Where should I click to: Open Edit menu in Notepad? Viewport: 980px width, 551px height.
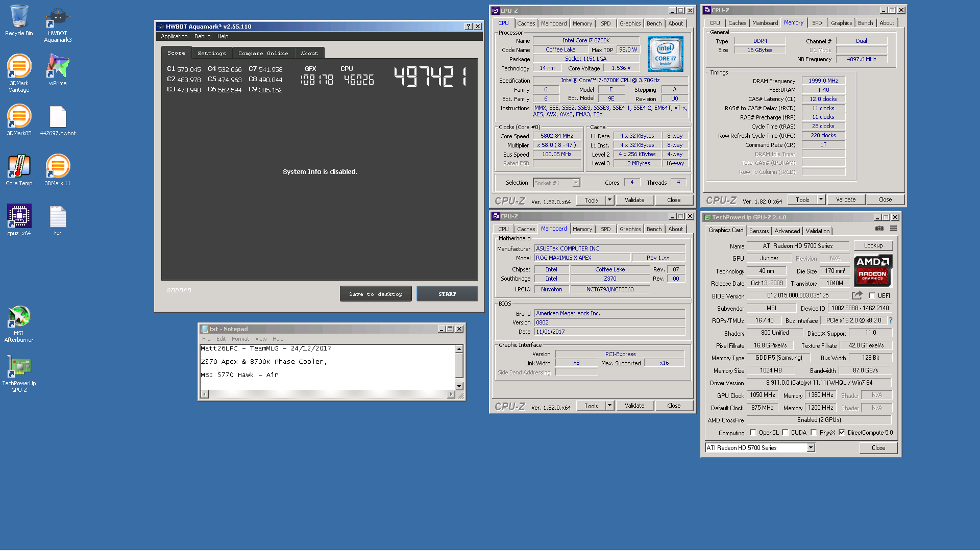click(220, 339)
